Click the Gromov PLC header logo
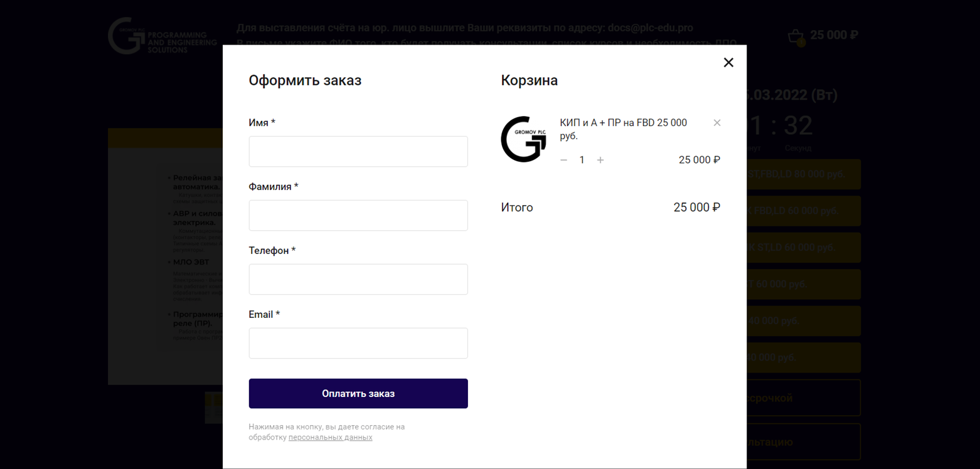The width and height of the screenshot is (980, 469). click(x=162, y=36)
